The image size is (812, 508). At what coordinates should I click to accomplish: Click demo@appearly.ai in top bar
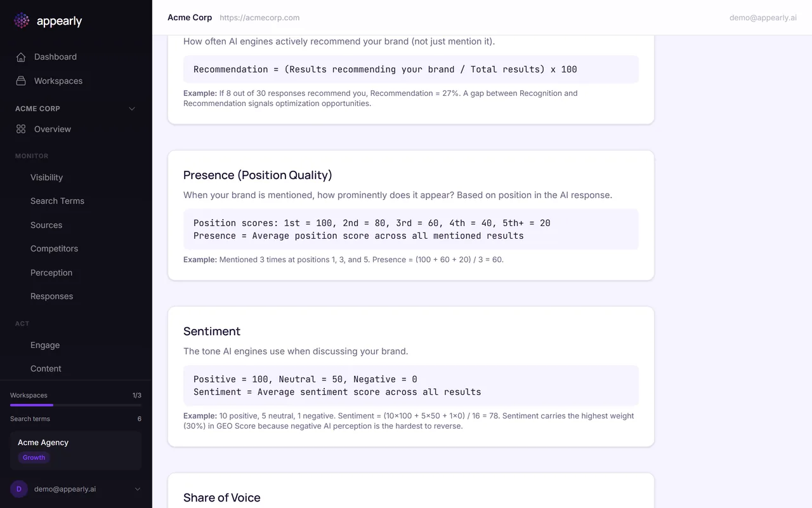coord(763,18)
